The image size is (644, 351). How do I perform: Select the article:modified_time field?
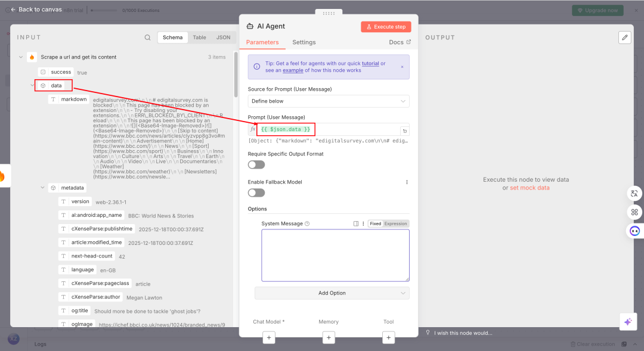[x=91, y=243]
